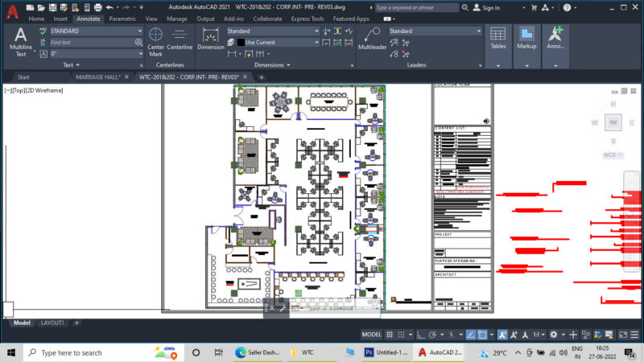Switch to the Home ribbon tab
644x362 pixels.
(36, 19)
